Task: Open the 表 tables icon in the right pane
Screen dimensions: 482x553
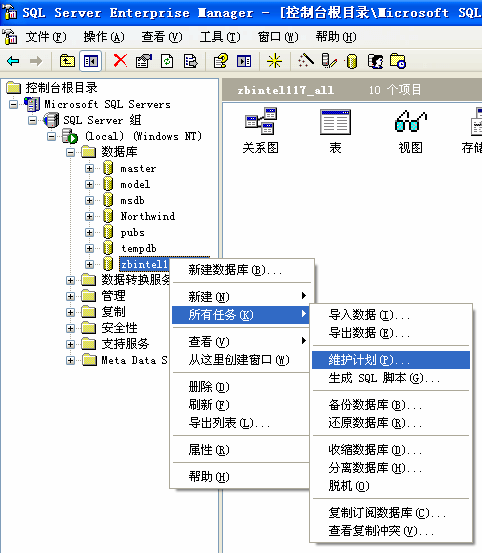Action: click(x=335, y=122)
